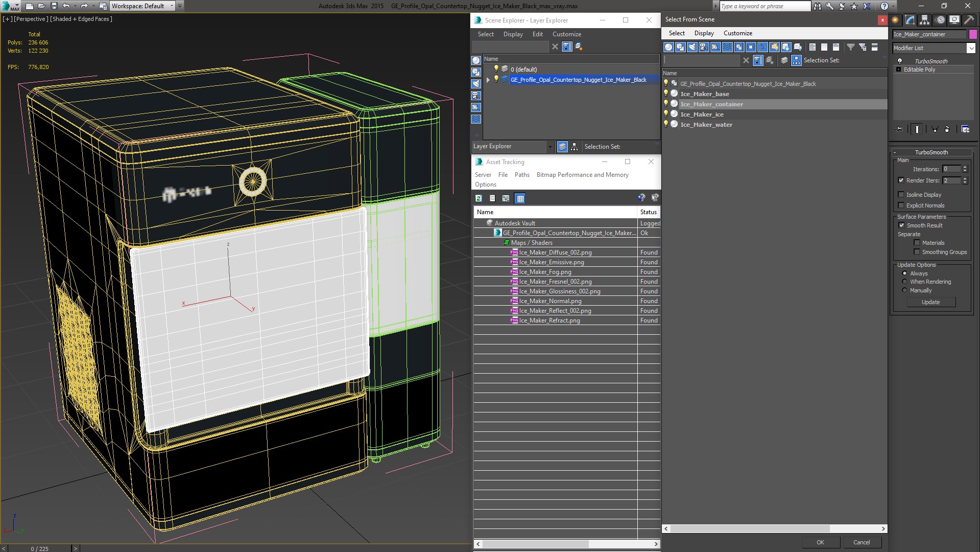Screen dimensions: 980x552
Task: Open Bitmap Performance and Memory menu
Action: click(x=582, y=175)
